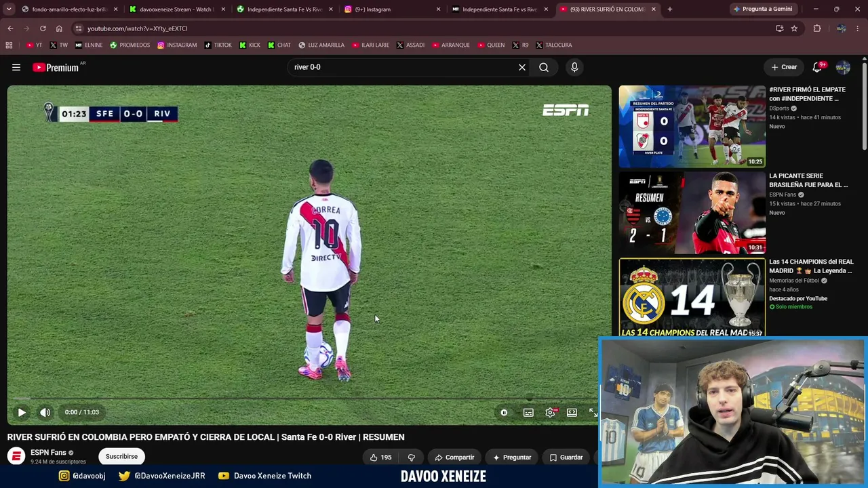Open the DSports River vs Independiente thumbnail

click(692, 126)
